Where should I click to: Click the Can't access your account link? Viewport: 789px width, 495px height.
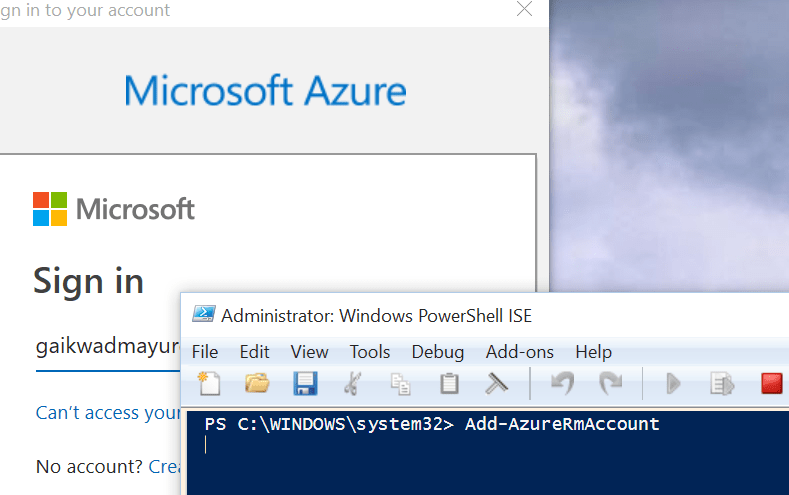108,412
